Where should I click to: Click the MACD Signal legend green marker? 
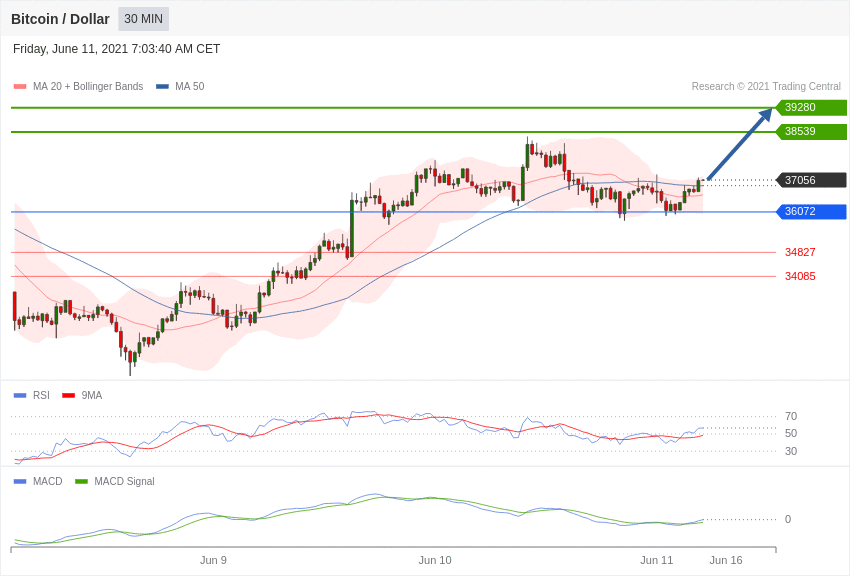click(81, 482)
